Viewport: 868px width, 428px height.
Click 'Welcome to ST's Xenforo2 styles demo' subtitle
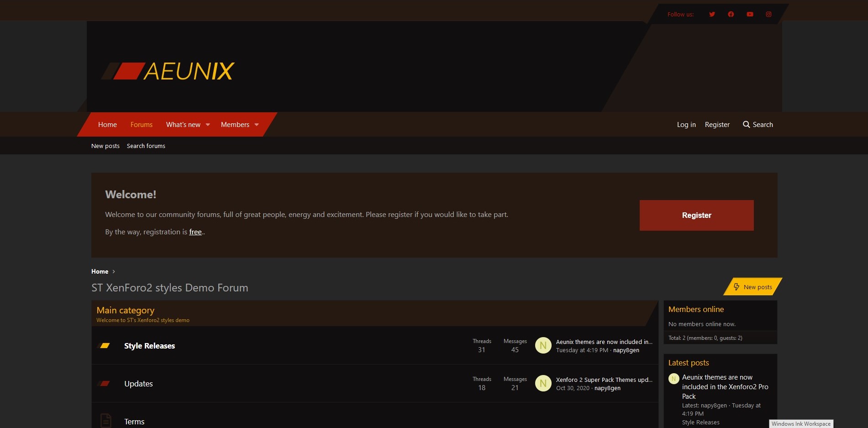[143, 320]
